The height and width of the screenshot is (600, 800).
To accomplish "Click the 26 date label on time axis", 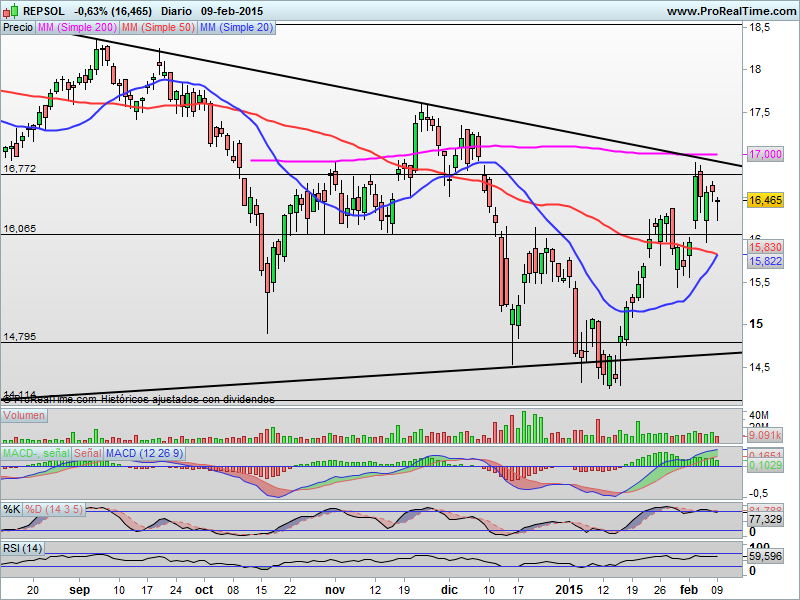I will pyautogui.click(x=660, y=590).
